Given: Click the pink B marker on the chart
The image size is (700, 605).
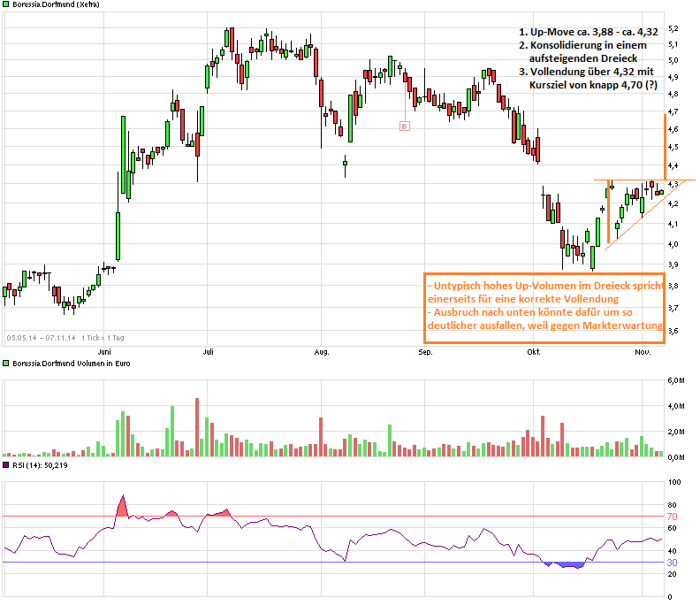Looking at the screenshot, I should pyautogui.click(x=404, y=126).
